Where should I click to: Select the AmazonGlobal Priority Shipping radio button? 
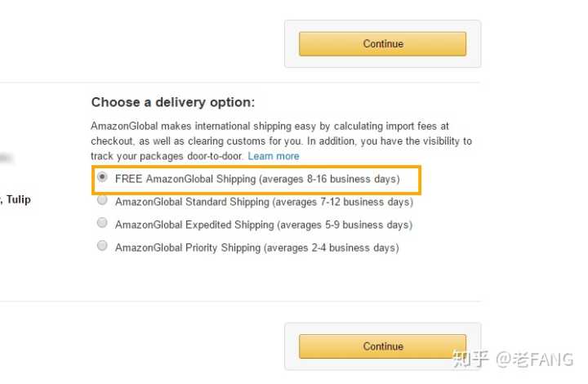click(102, 246)
